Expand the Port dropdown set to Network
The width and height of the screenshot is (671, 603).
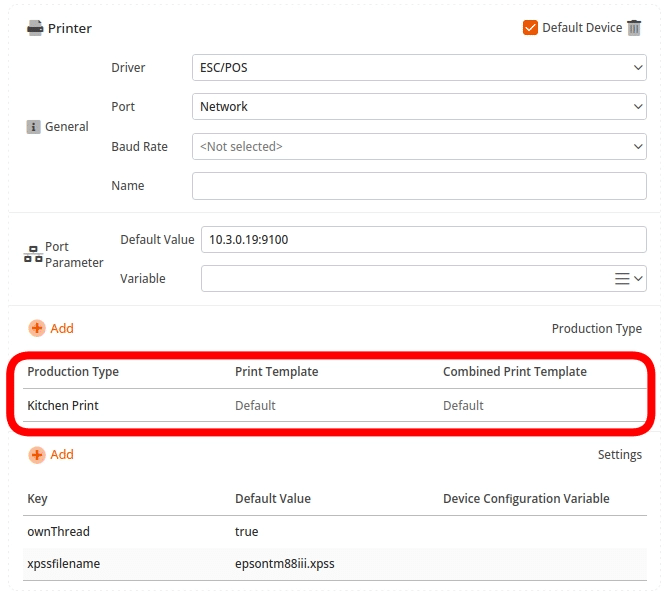pos(418,107)
